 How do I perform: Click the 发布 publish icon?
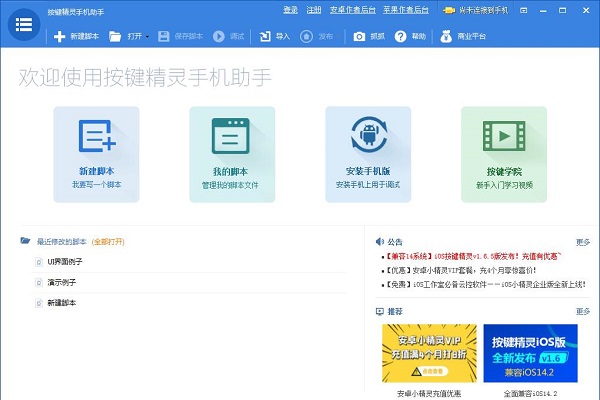click(306, 36)
